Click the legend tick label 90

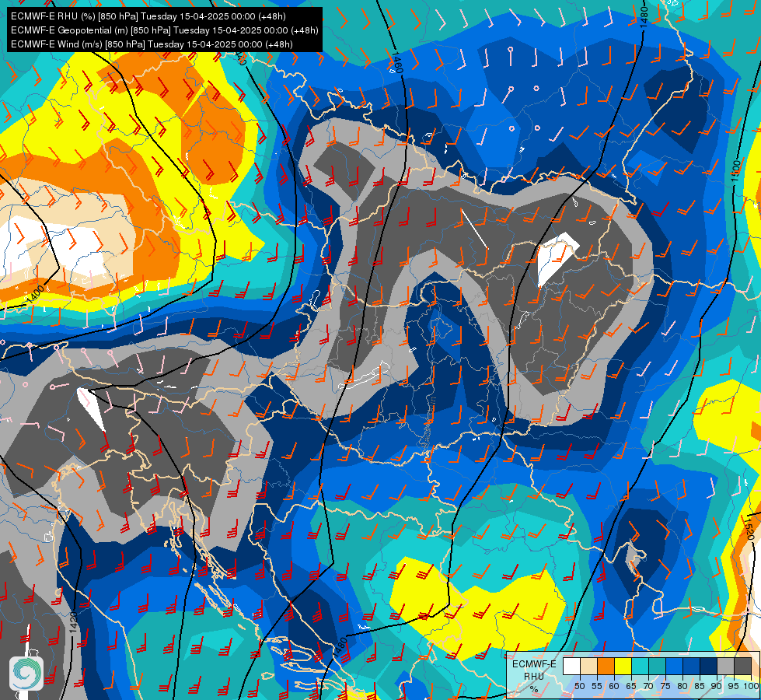pyautogui.click(x=717, y=686)
